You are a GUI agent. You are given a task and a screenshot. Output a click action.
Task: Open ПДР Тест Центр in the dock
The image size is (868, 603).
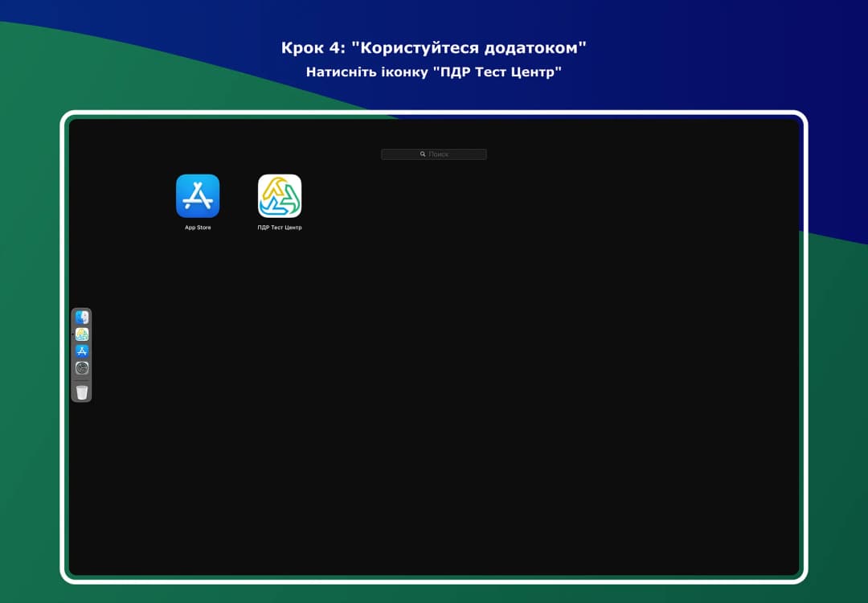[82, 334]
